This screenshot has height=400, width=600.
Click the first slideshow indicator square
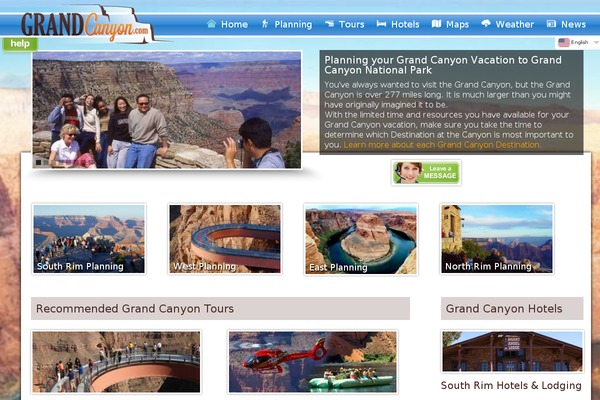tap(38, 162)
